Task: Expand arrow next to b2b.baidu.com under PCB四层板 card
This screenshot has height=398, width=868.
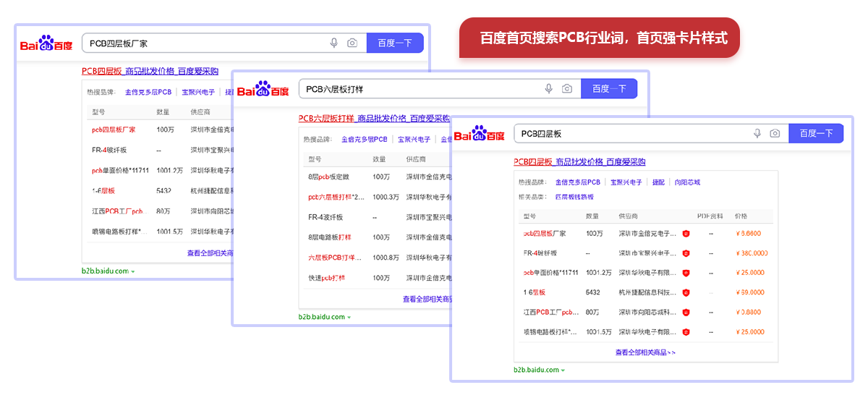Action: pyautogui.click(x=563, y=371)
